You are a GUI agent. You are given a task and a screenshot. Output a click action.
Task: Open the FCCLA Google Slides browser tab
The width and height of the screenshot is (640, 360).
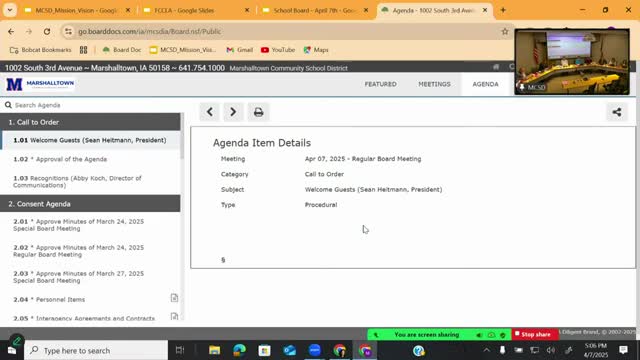click(196, 10)
